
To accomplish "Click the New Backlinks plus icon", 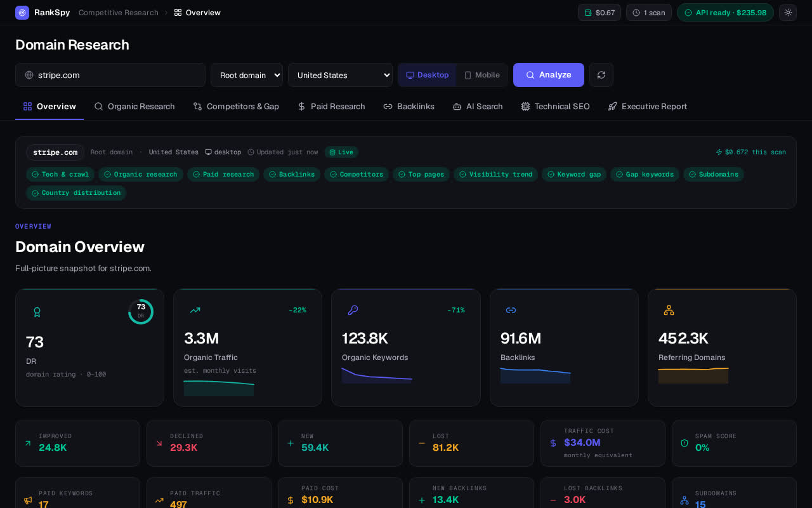I will [421, 500].
